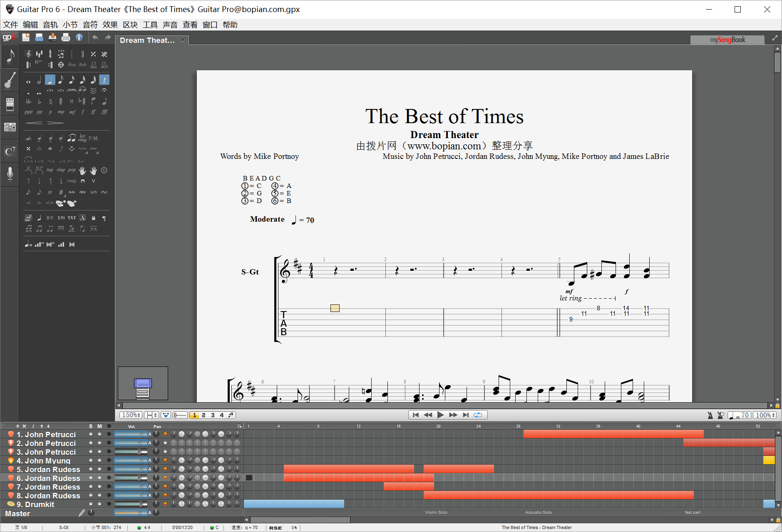Open score information with the blue i icon

[79, 37]
